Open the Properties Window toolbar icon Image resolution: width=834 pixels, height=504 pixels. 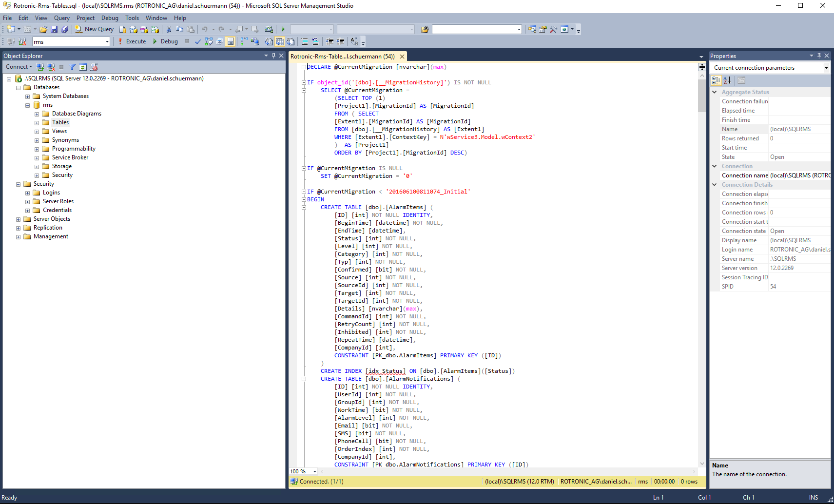pos(543,29)
